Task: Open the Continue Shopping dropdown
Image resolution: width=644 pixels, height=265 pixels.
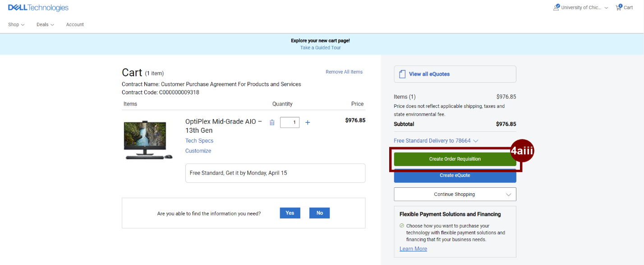Action: pos(455,194)
